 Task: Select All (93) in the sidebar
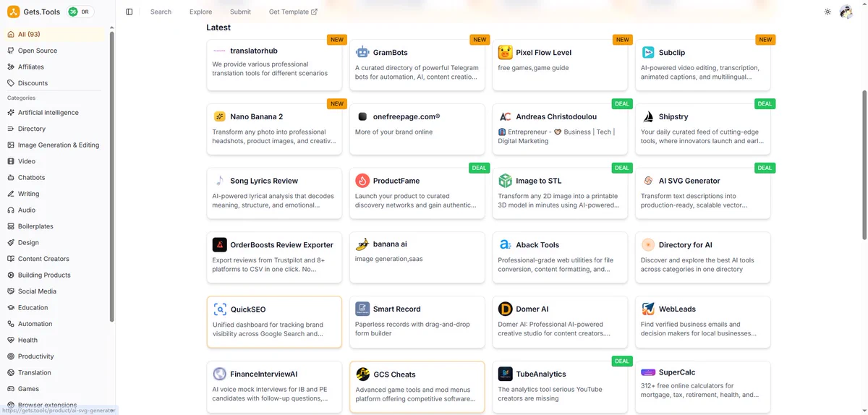tap(54, 34)
